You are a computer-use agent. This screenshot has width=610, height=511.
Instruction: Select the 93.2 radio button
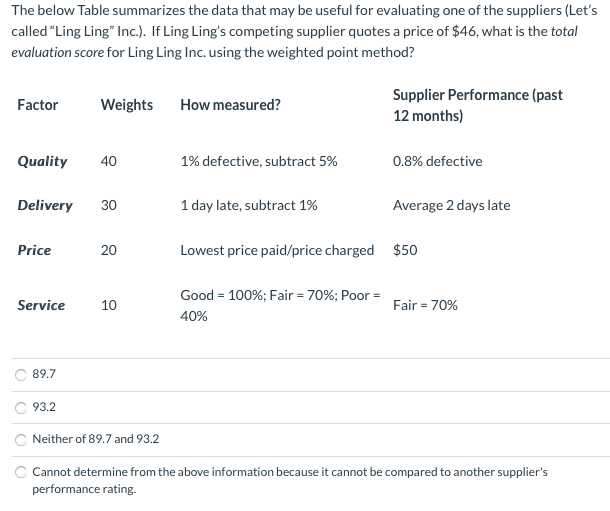point(21,408)
